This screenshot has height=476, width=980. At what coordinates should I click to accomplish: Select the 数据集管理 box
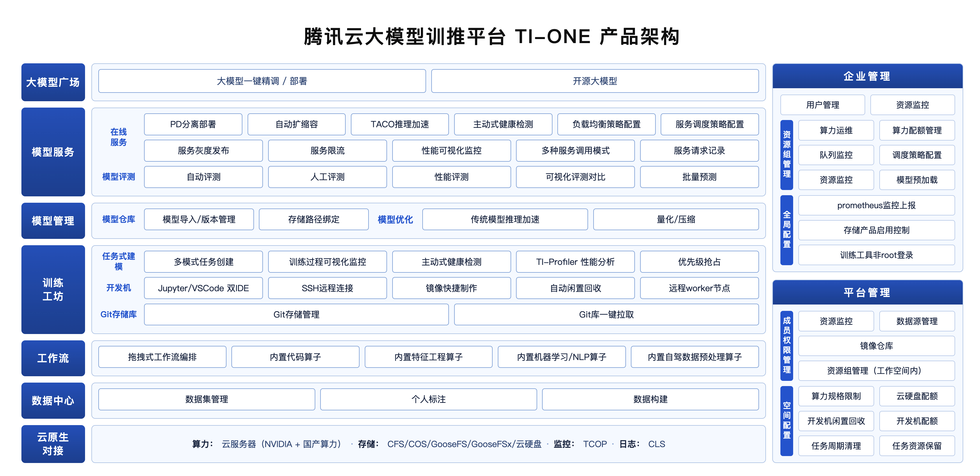(207, 399)
